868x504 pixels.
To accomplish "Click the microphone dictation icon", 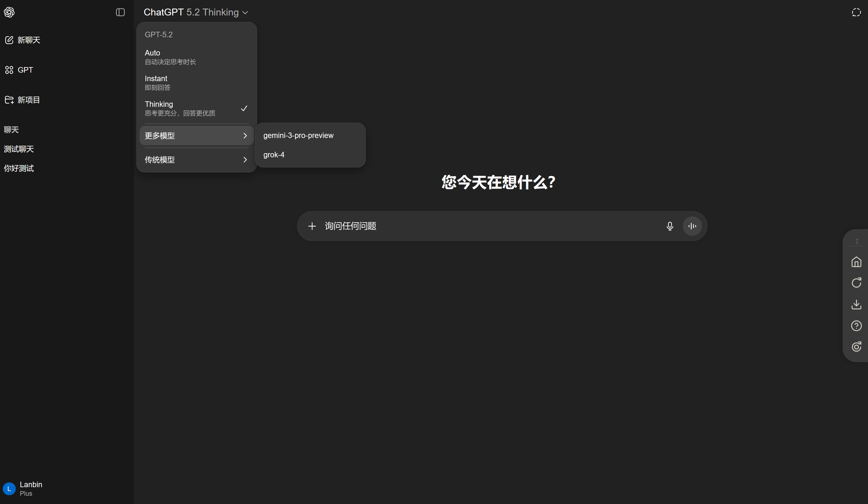I will coord(670,226).
